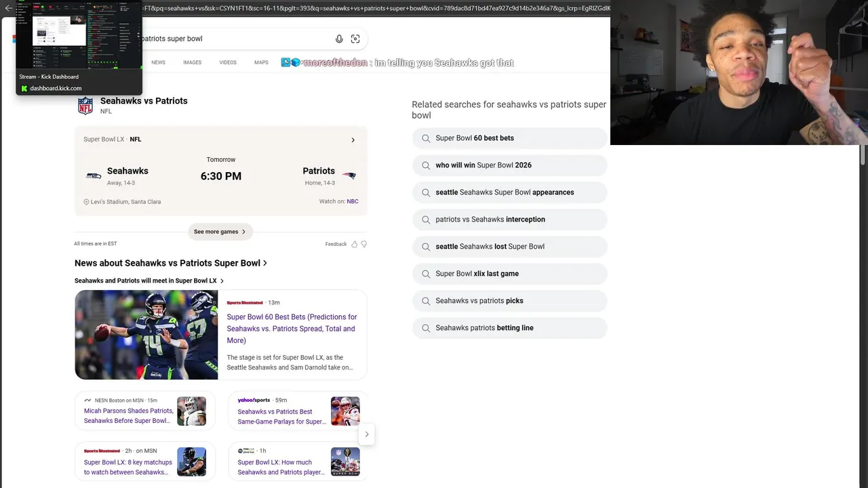Click the Sam Darnold article thumbnail

tap(146, 335)
